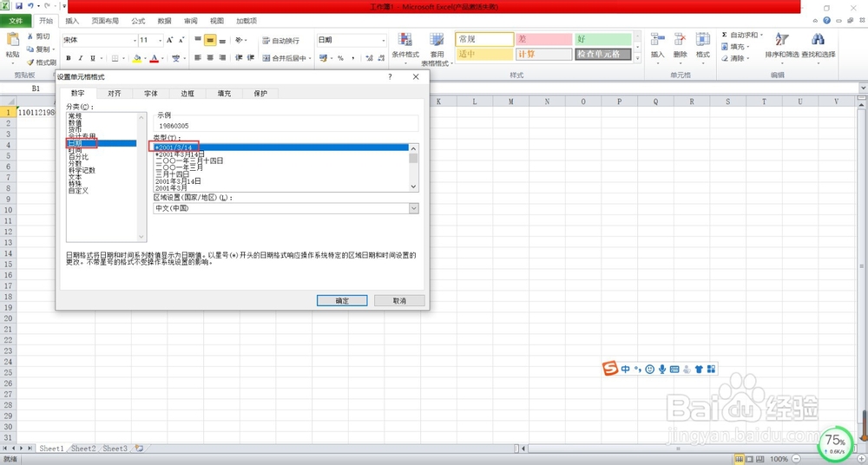The image size is (868, 465).
Task: Click the increase indent icon
Action: tap(251, 57)
